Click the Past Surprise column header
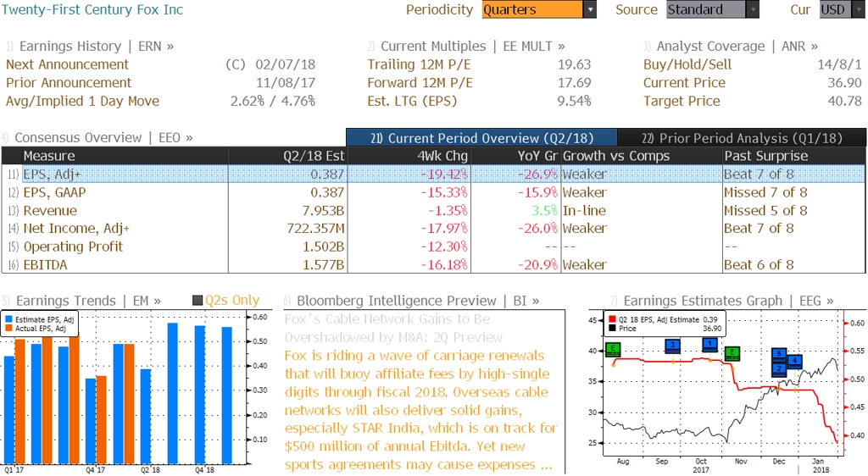This screenshot has height=476, width=868. coord(793,156)
